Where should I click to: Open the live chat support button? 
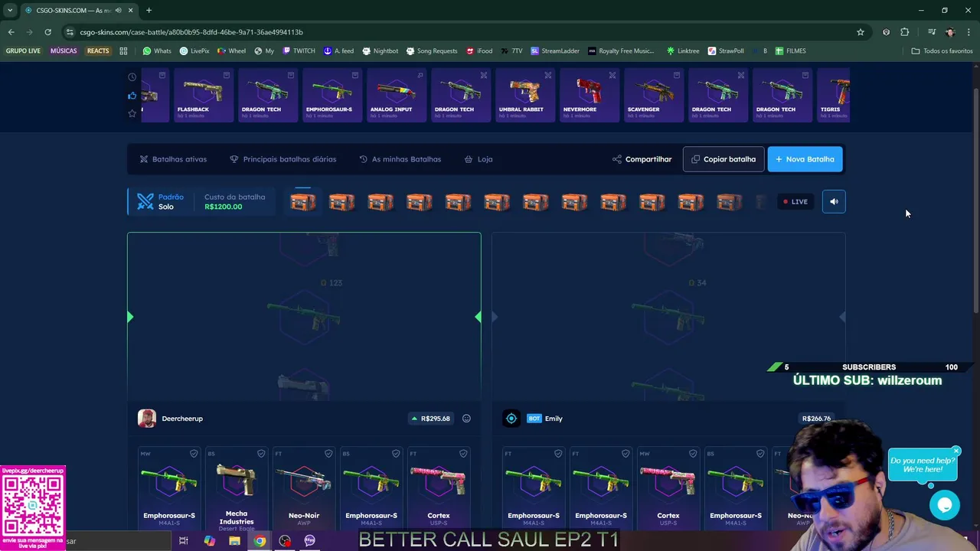[x=945, y=505]
